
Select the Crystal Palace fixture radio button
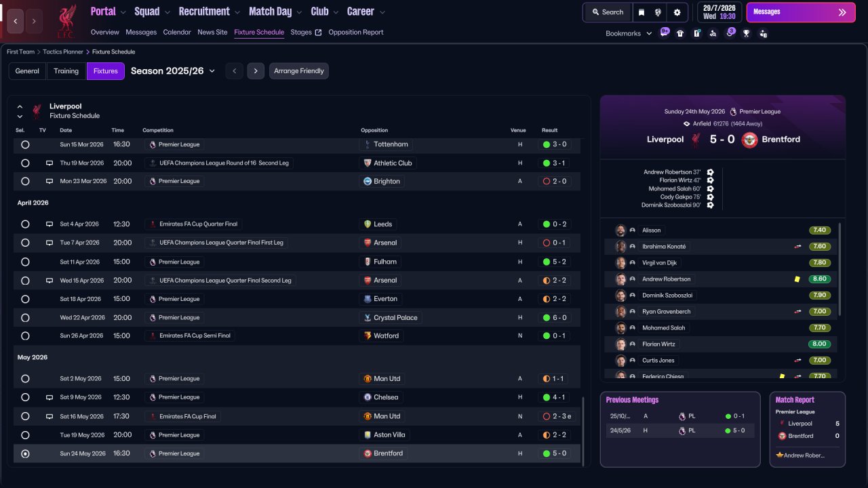coord(25,318)
